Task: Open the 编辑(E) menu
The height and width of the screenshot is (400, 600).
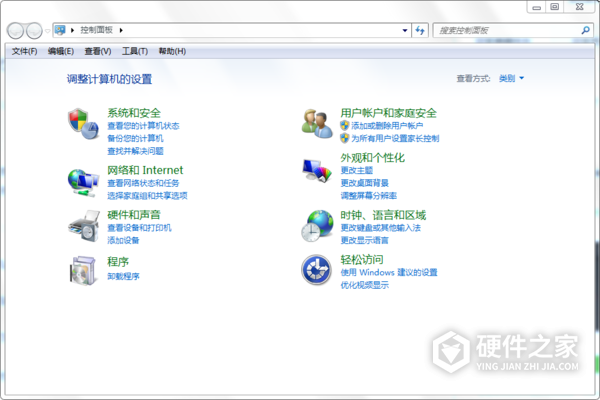Action: (x=61, y=51)
